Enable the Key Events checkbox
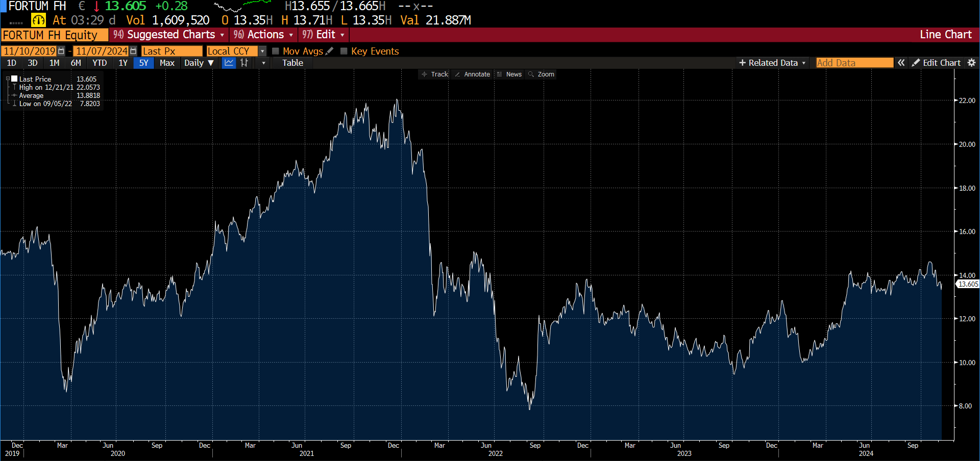Screen dimensions: 980x461 pos(344,51)
